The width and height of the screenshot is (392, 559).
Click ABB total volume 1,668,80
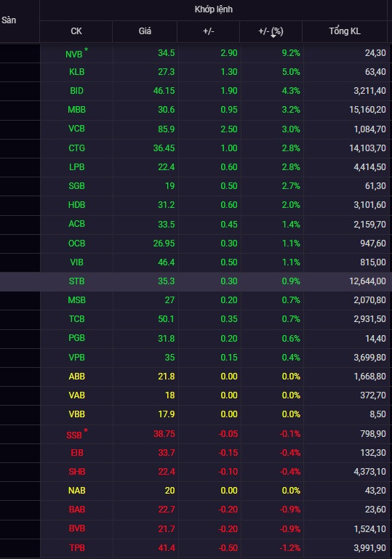pyautogui.click(x=369, y=376)
